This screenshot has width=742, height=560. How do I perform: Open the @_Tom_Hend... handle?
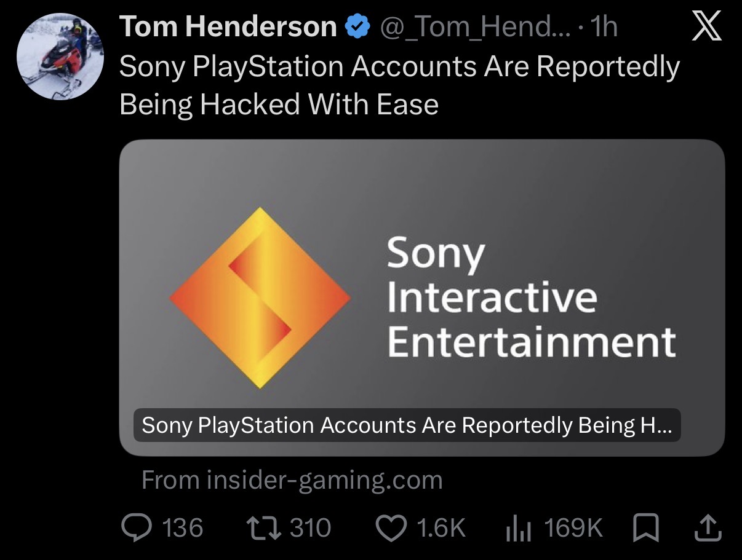[x=476, y=28]
